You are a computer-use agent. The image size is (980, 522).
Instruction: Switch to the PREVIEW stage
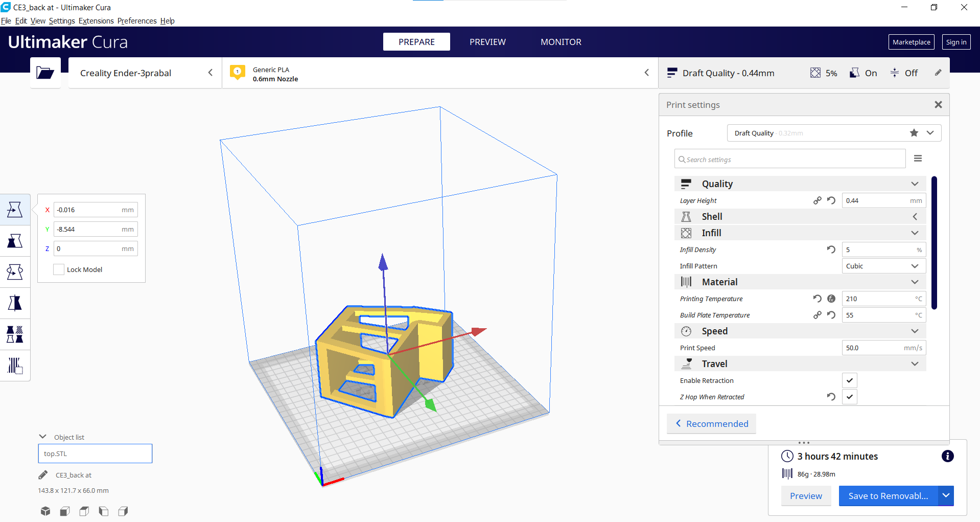[x=487, y=42]
